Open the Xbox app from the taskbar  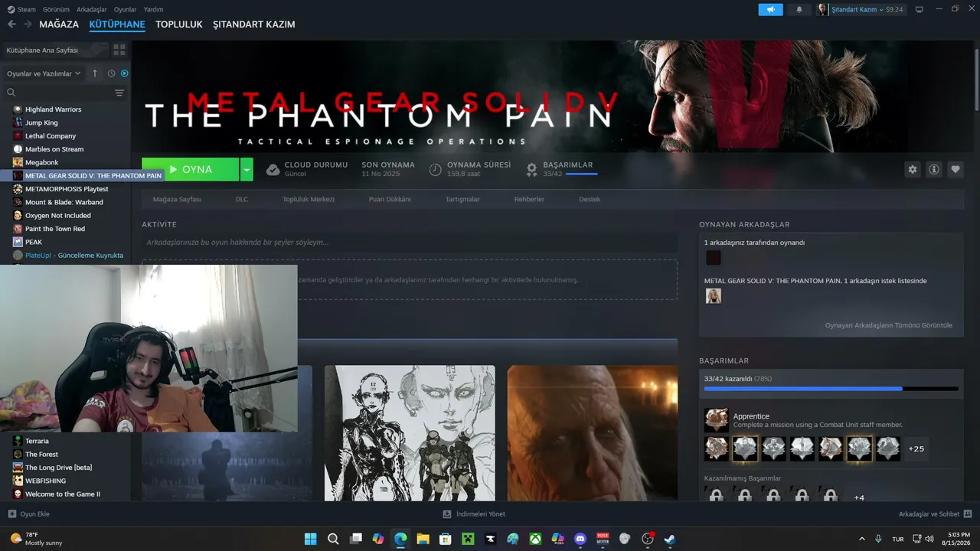pos(535,539)
